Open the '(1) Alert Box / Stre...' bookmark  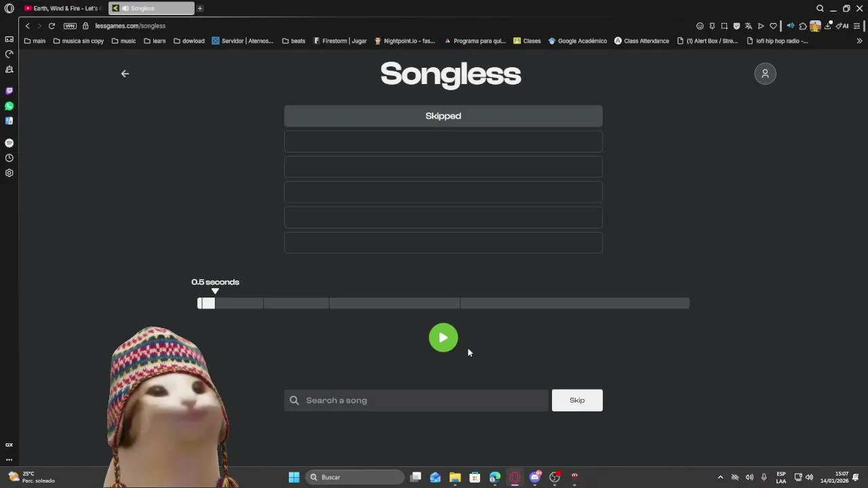[x=707, y=41]
